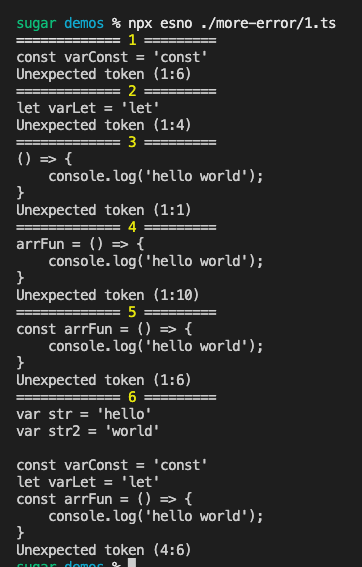
Task: Click the 'arrFun = () => {' line in section 4
Action: [80, 244]
